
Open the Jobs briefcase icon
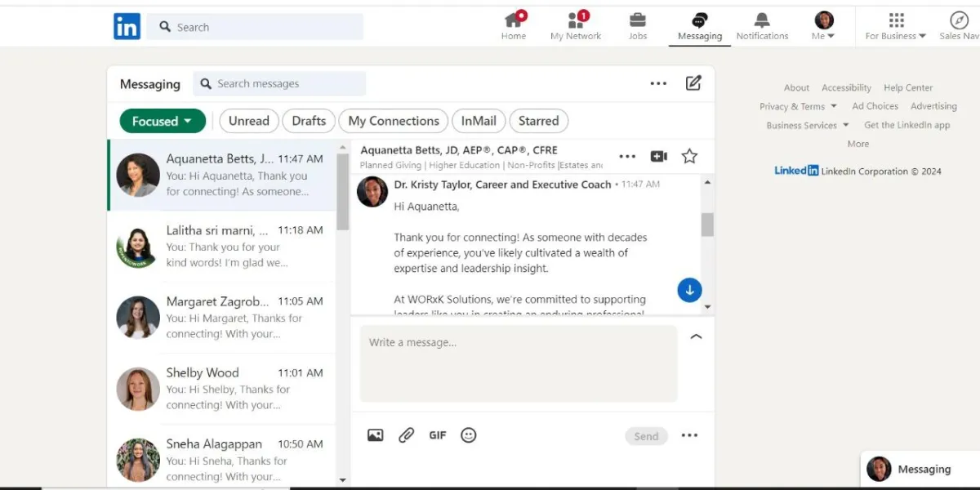click(x=638, y=26)
